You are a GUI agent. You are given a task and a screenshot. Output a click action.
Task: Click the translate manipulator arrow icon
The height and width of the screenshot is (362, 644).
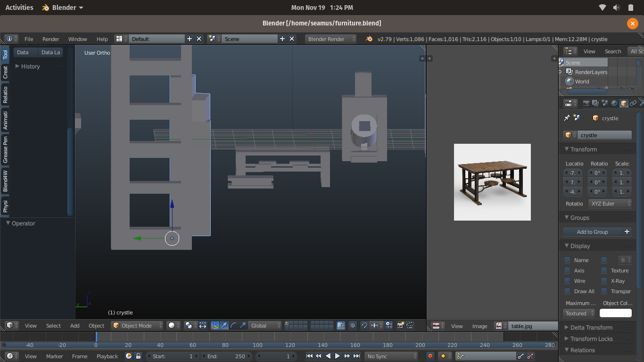(x=224, y=325)
